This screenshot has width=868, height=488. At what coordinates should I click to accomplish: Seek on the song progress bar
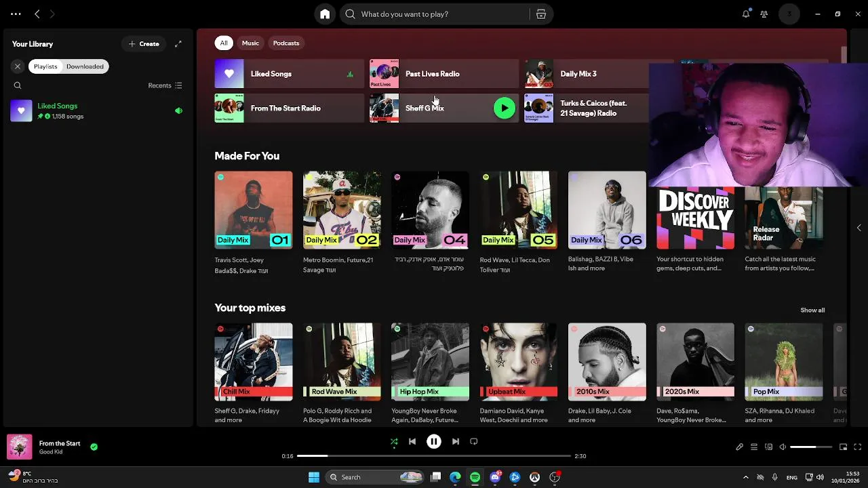pyautogui.click(x=434, y=456)
